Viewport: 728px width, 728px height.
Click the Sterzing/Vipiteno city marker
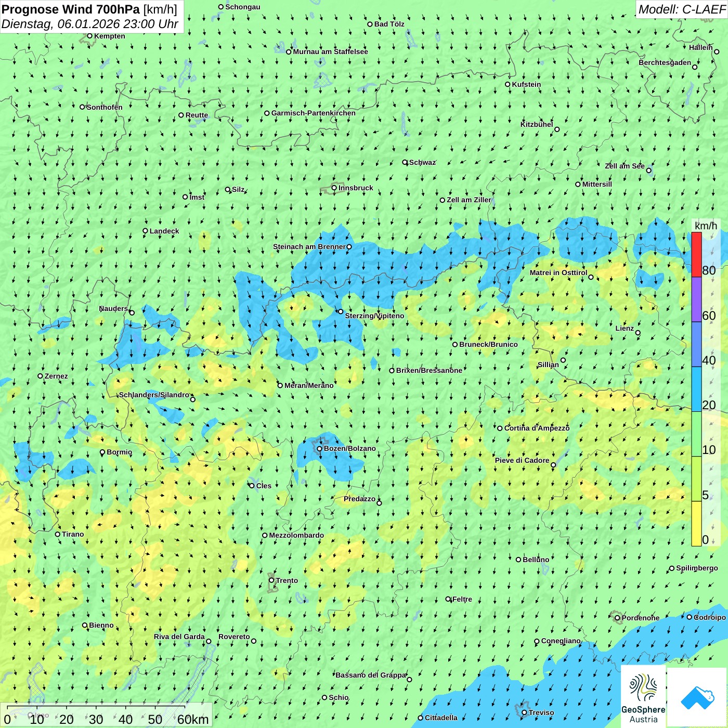pos(341,311)
